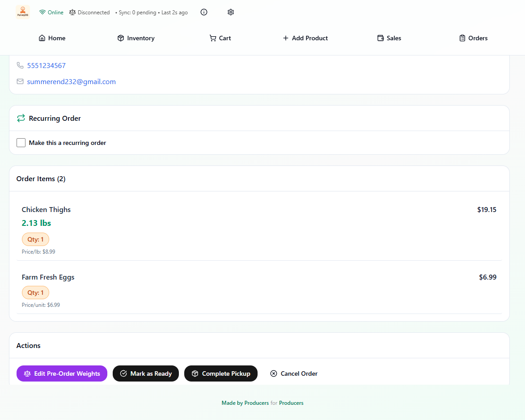Screen dimensions: 525x420
Task: Click the PurveyOS logo icon
Action: coord(22,12)
